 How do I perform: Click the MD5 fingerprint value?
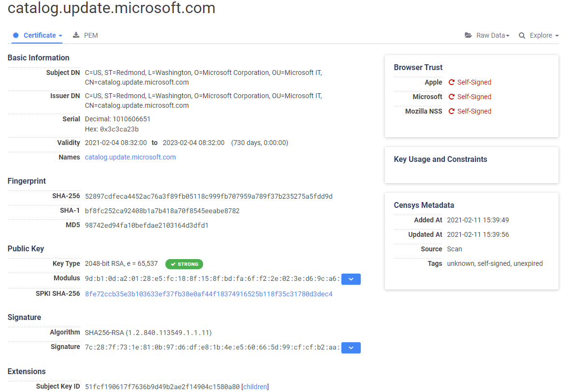[x=147, y=225]
